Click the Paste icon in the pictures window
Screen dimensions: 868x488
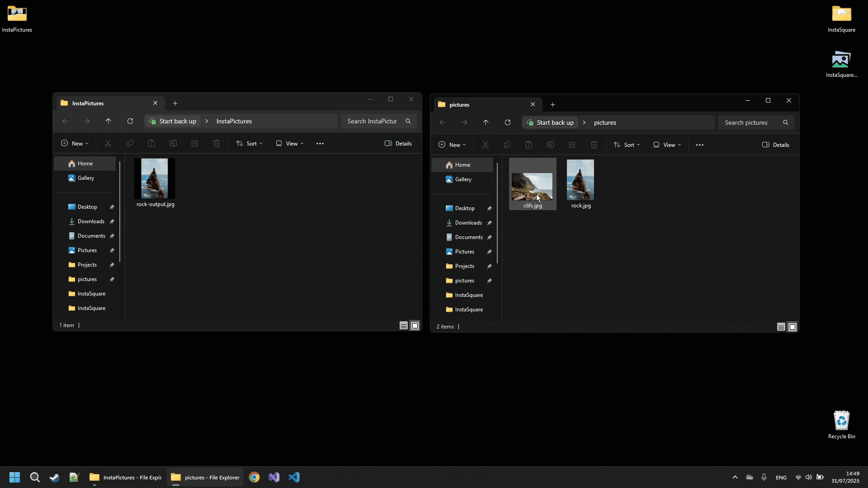click(x=529, y=145)
